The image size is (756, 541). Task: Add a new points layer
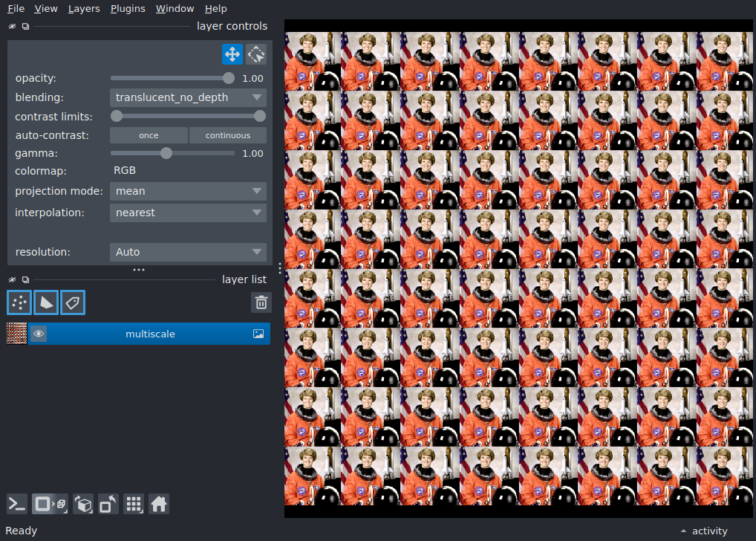point(19,302)
